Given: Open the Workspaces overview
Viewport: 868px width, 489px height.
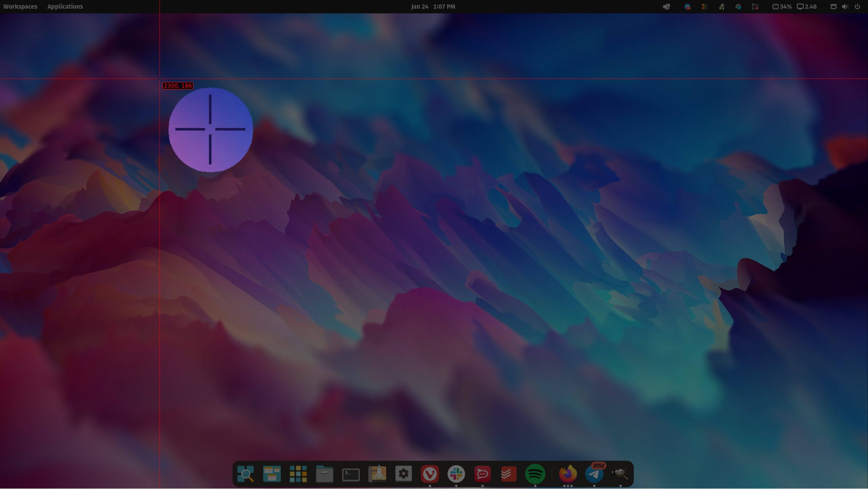Looking at the screenshot, I should [20, 6].
